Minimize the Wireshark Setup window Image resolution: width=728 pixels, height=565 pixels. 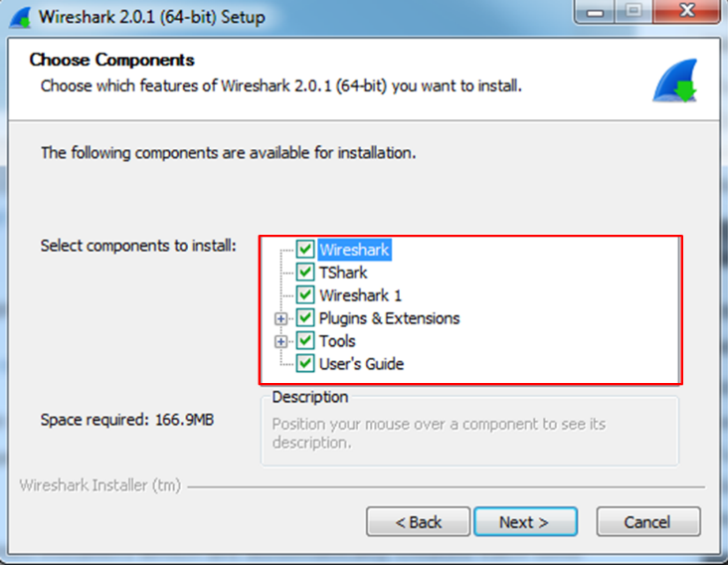(595, 11)
